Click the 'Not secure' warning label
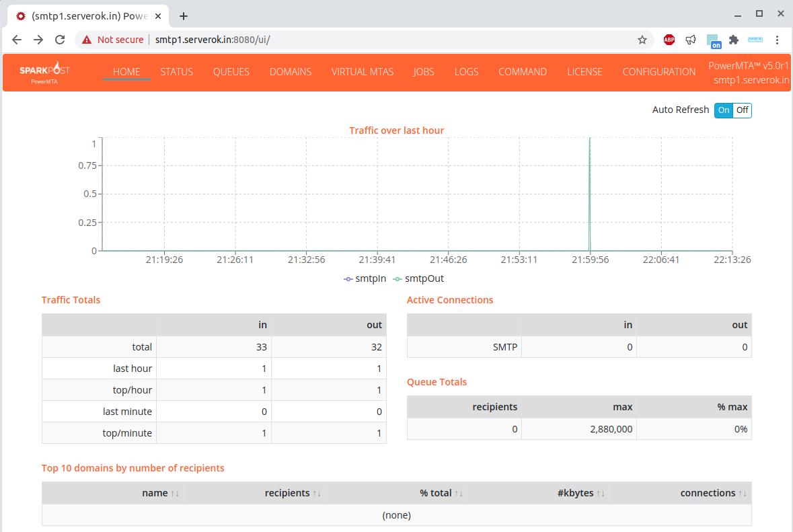The width and height of the screenshot is (793, 532). tap(119, 40)
